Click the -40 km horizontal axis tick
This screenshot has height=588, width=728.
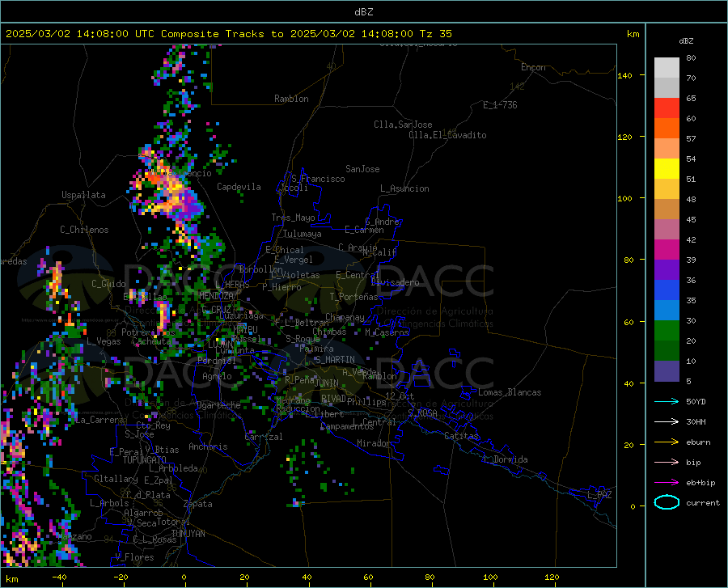[59, 577]
